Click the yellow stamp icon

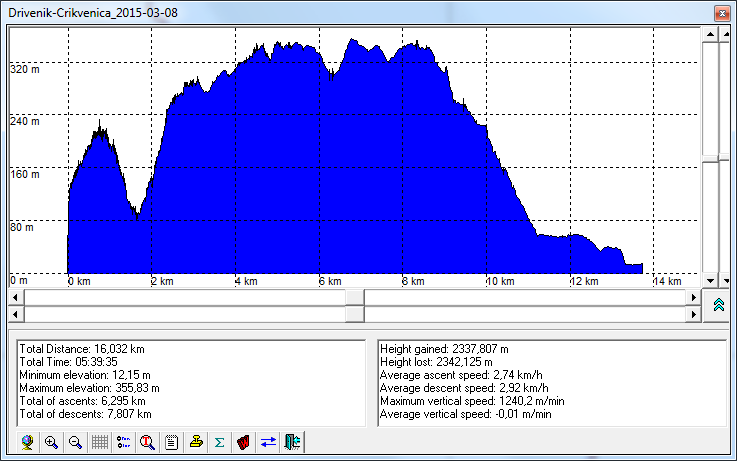pos(196,441)
